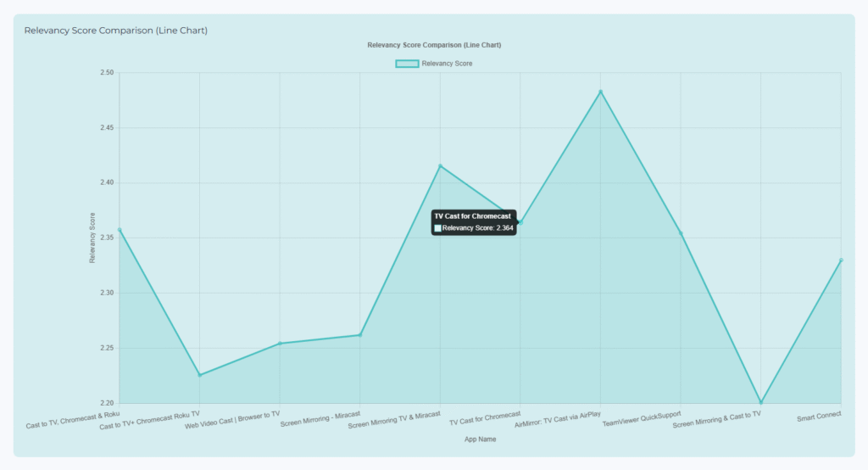Click the card heading Relevancy Score Comparison

tap(116, 31)
